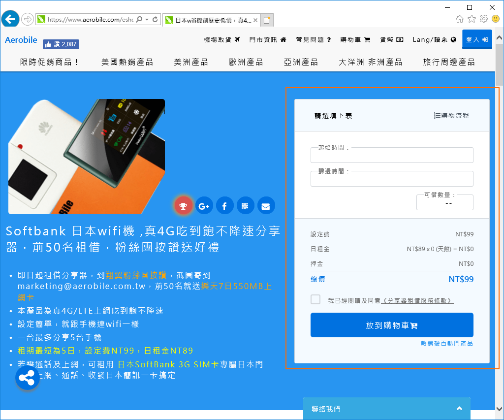Click the Aerobile logo

[21, 40]
